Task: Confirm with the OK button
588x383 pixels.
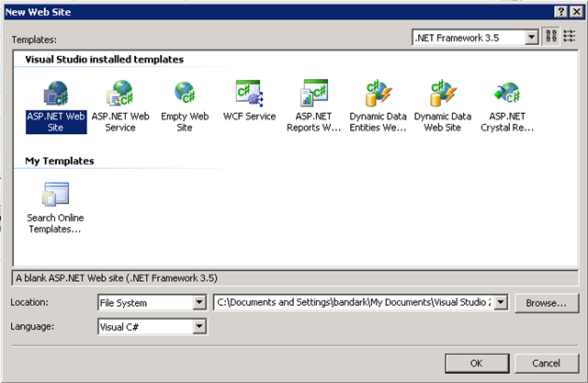Action: click(477, 363)
